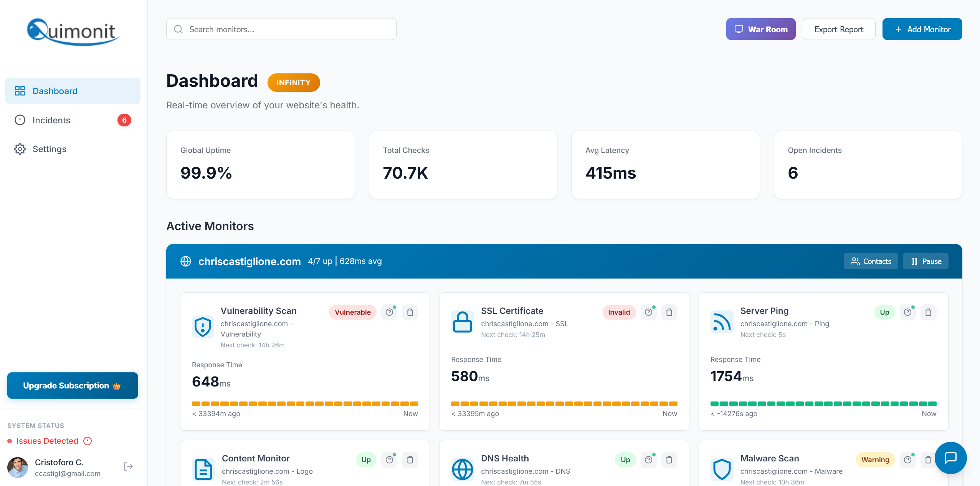Image resolution: width=980 pixels, height=486 pixels.
Task: Open Contacts for chriscastiglione.com
Action: pos(871,261)
